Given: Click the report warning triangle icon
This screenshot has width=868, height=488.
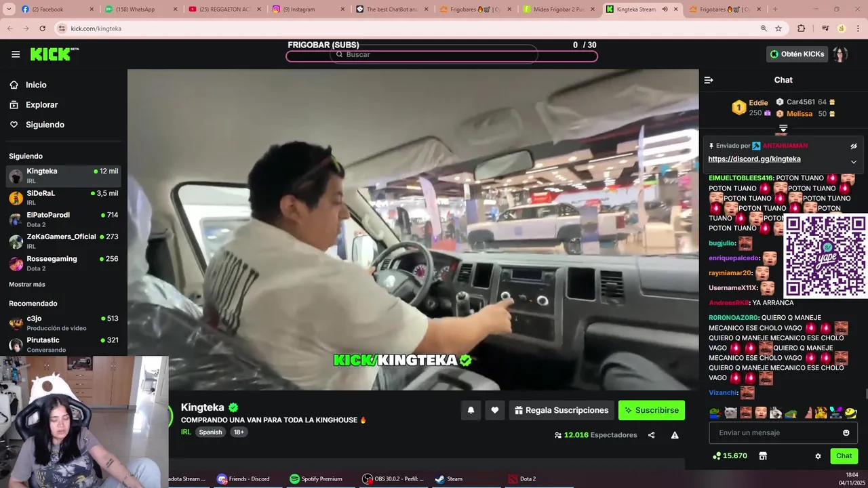Looking at the screenshot, I should [675, 435].
